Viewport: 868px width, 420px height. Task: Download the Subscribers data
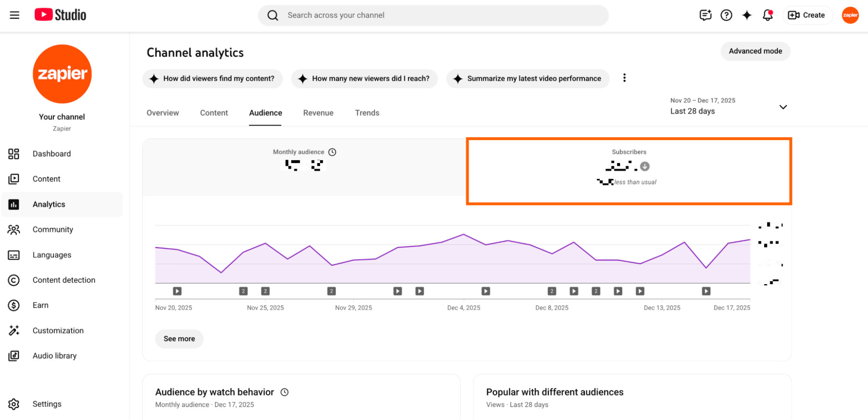point(645,166)
